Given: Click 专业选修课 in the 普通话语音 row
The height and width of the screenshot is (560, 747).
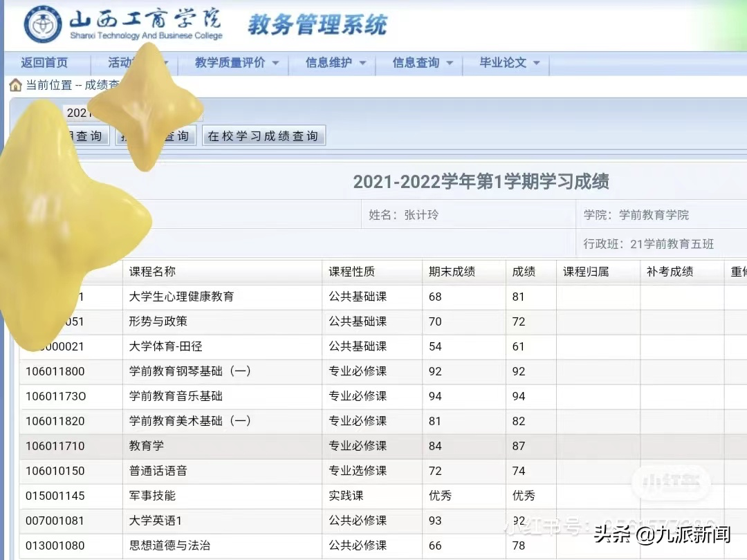Looking at the screenshot, I should pyautogui.click(x=358, y=471).
